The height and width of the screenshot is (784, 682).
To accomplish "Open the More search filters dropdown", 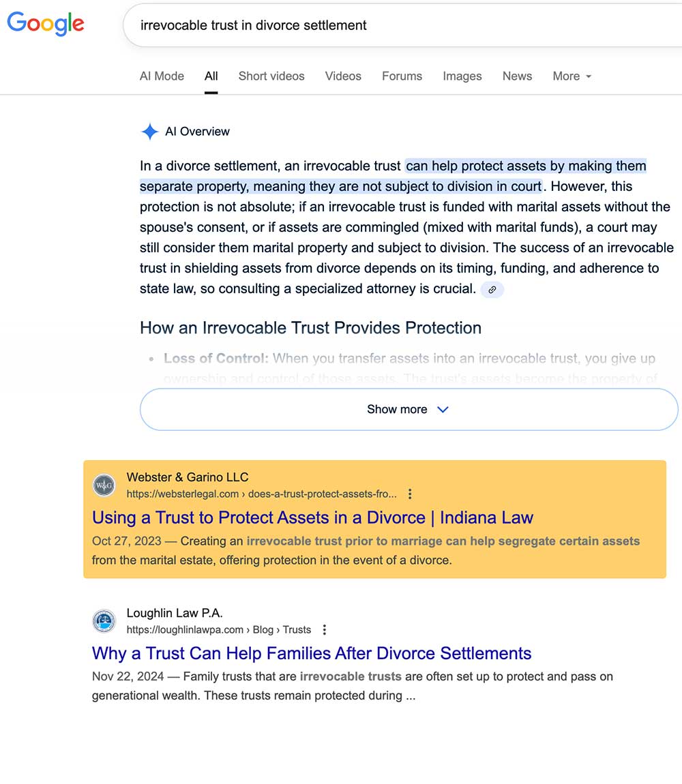I will (x=572, y=76).
